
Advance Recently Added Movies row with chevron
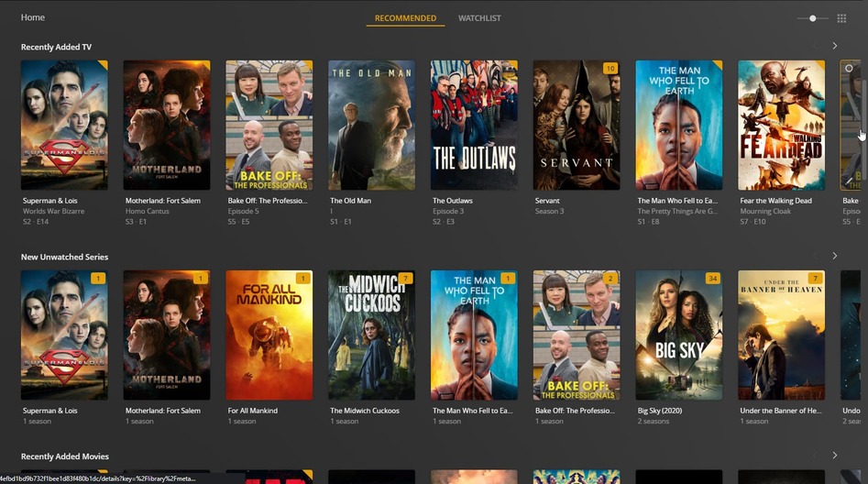(x=835, y=456)
